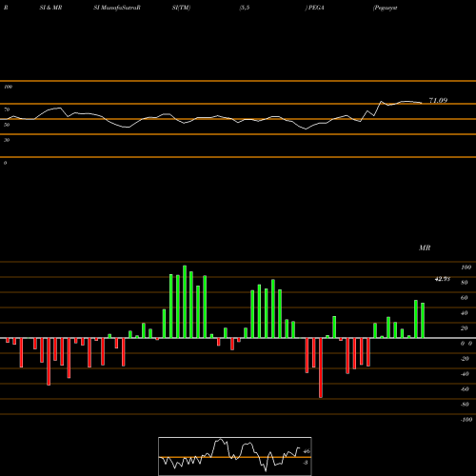The height and width of the screenshot is (476, 476).
Task: Click the tallest green bar in the MR histogram
Action: tap(185, 302)
